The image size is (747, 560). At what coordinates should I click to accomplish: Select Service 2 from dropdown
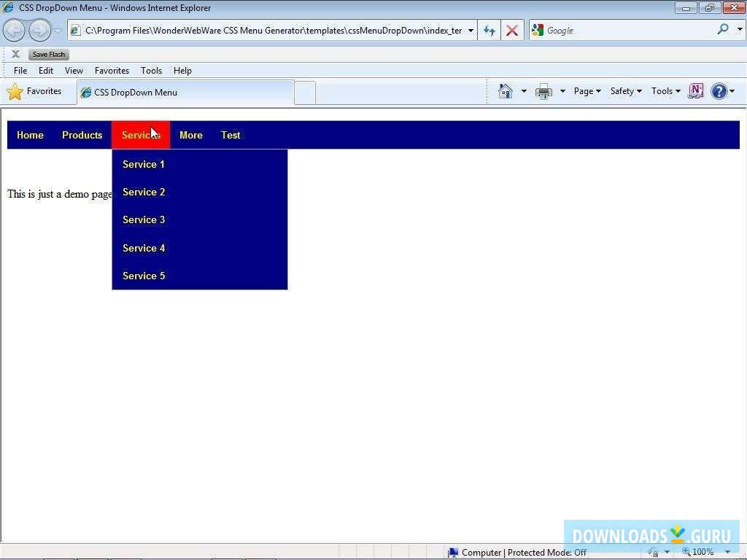click(200, 192)
